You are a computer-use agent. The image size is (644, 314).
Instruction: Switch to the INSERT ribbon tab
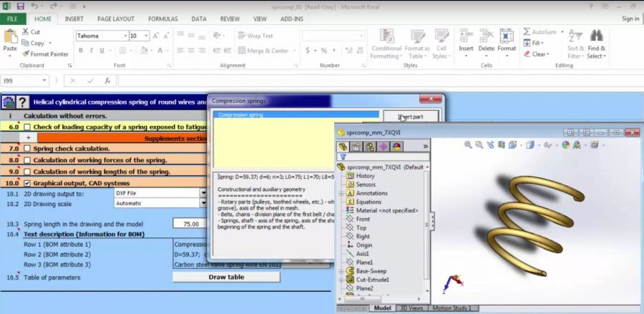click(x=74, y=19)
